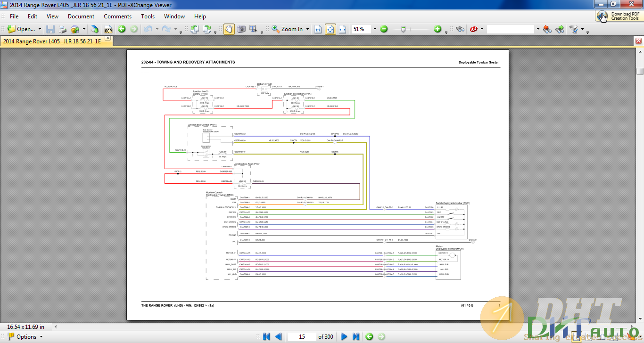Select the Hand tool
The height and width of the screenshot is (343, 644).
(229, 29)
